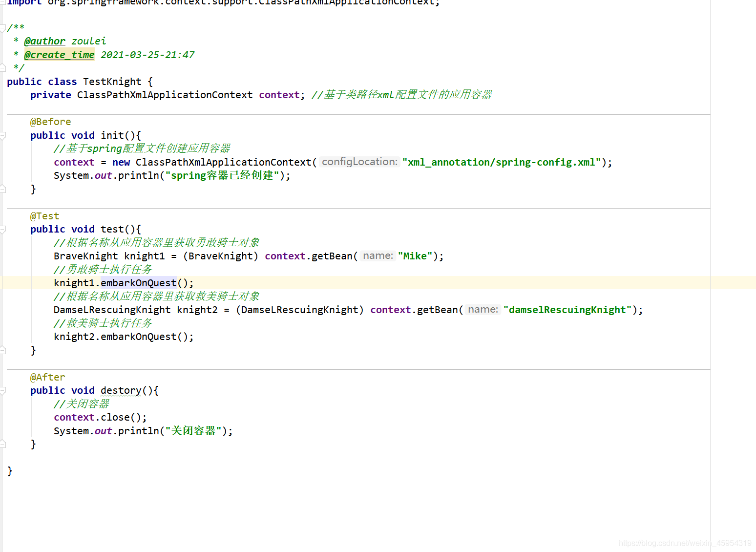Click DamselRescuingKnight type before knight2
756x552 pixels.
tap(112, 310)
